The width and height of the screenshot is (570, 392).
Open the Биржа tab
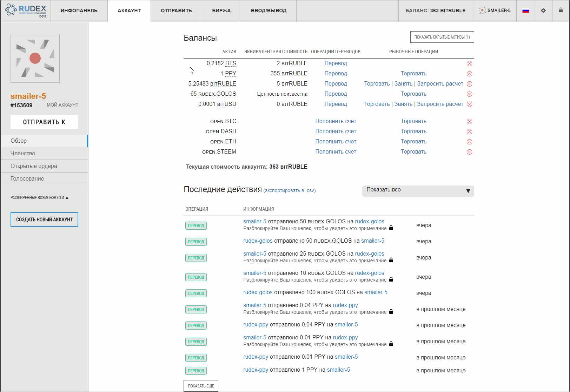point(221,11)
